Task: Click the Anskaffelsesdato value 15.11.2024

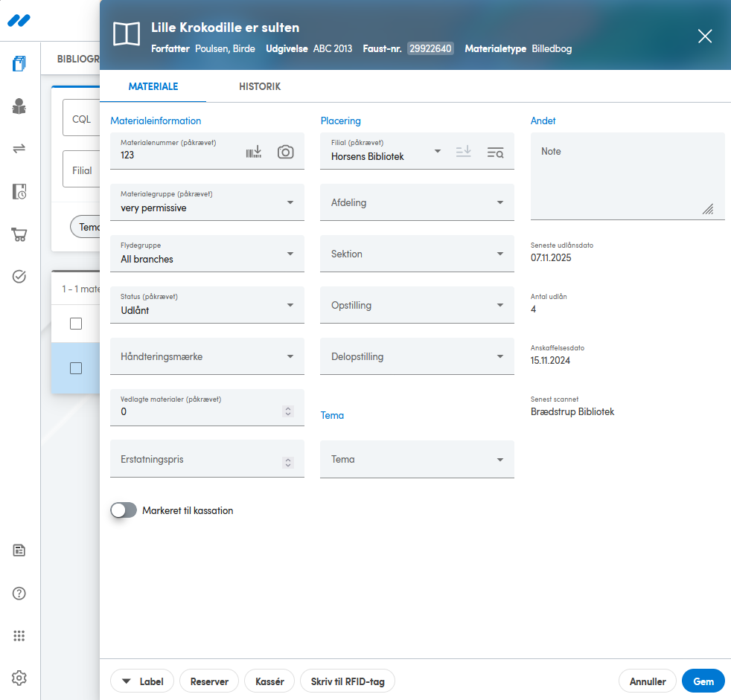Action: click(550, 361)
